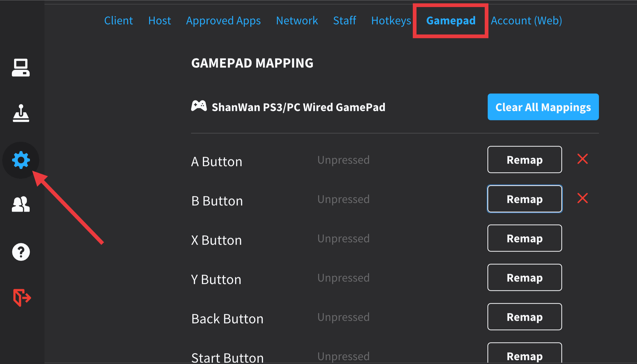Switch to the Staff tab
This screenshot has height=364, width=637.
pyautogui.click(x=345, y=21)
